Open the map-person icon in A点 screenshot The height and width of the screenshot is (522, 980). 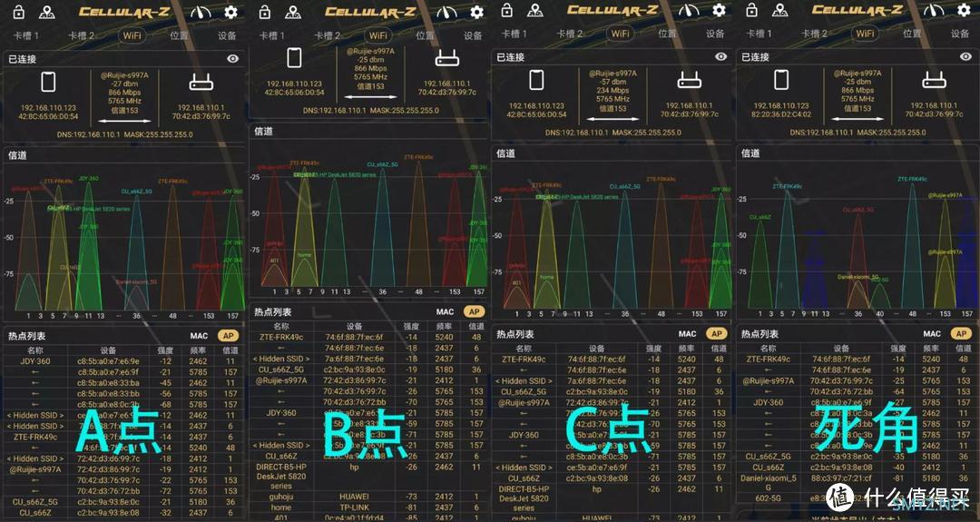pos(47,12)
